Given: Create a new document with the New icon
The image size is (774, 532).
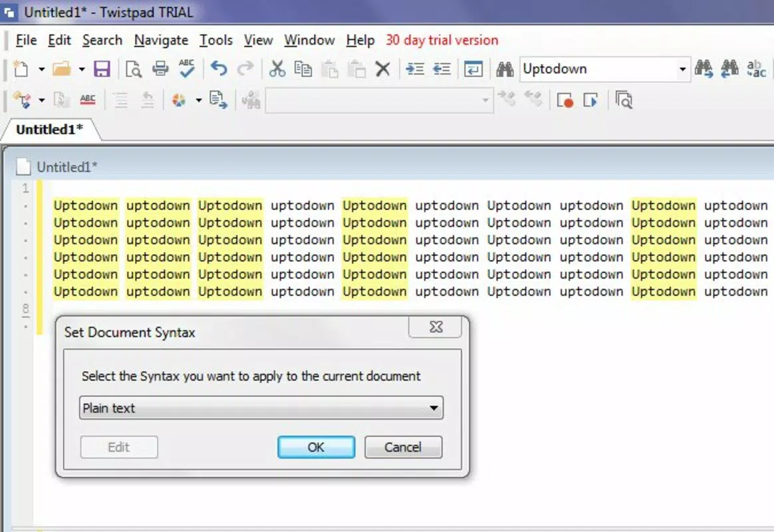Looking at the screenshot, I should pyautogui.click(x=21, y=69).
